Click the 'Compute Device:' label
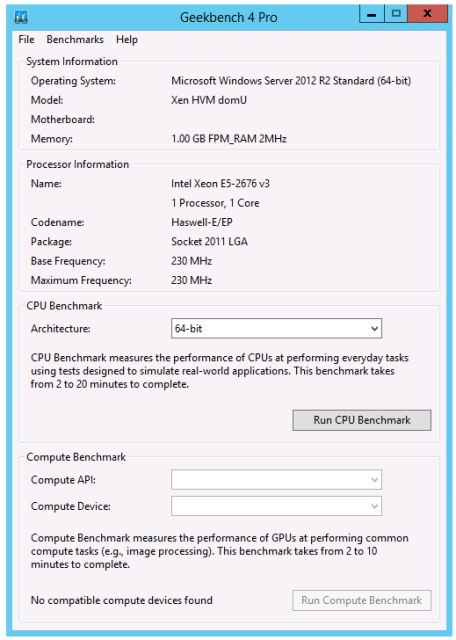 (71, 506)
